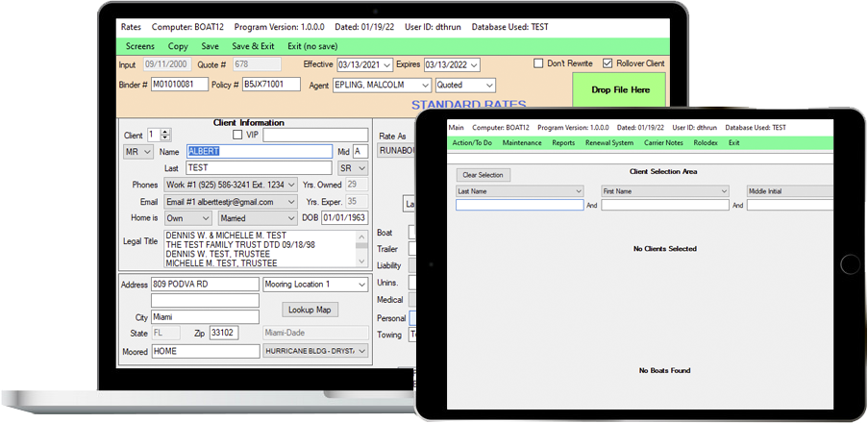Uncheck the Rollover Client checkbox

[x=608, y=64]
